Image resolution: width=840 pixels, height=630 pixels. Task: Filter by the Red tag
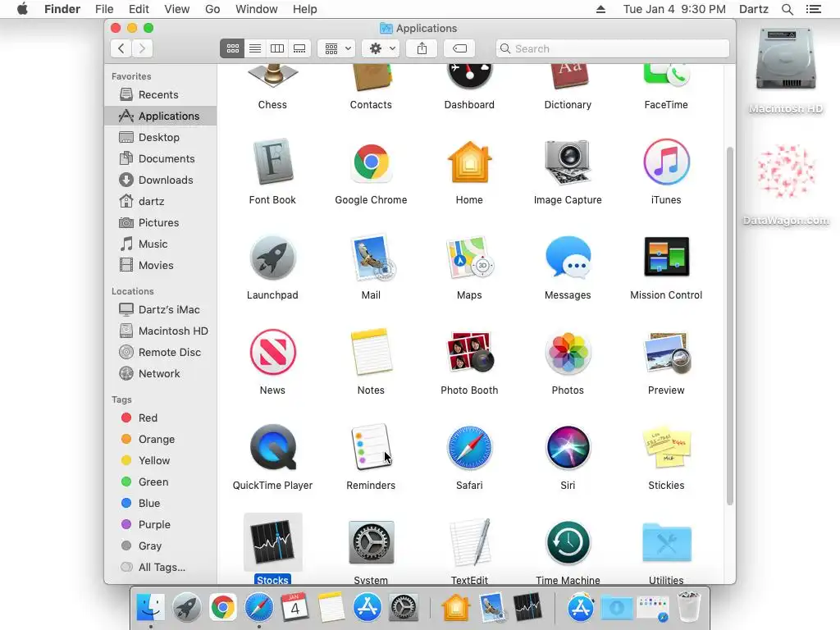pos(161,418)
